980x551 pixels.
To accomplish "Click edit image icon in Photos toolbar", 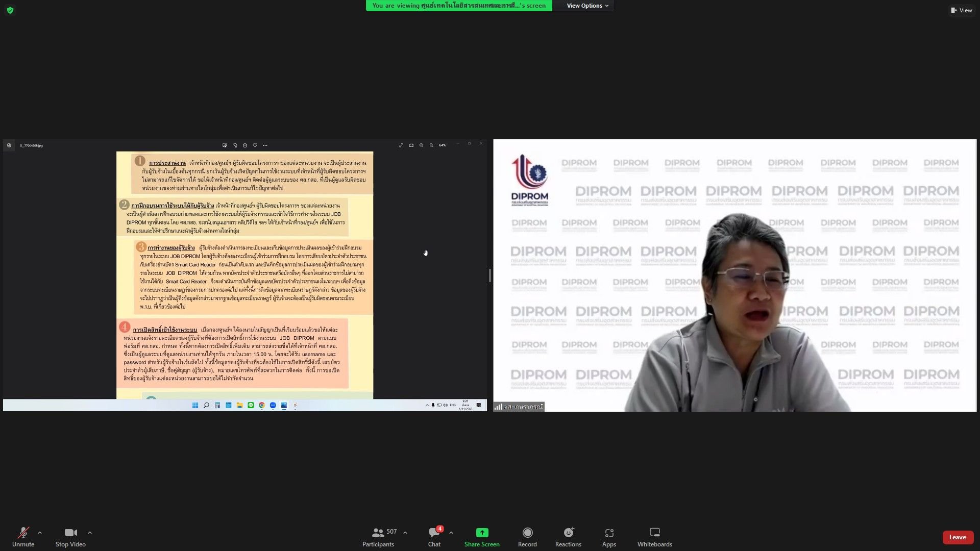I will click(225, 145).
